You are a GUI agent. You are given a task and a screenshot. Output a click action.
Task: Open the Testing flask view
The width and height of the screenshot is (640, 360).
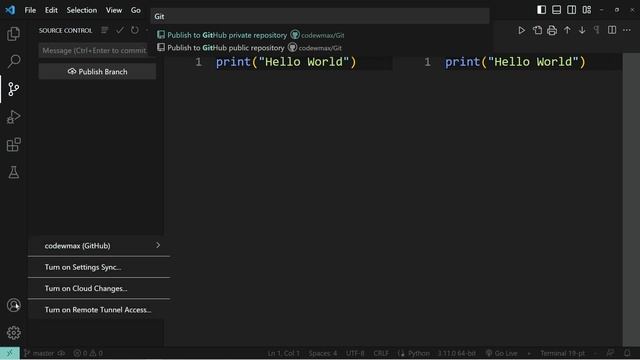pyautogui.click(x=13, y=172)
